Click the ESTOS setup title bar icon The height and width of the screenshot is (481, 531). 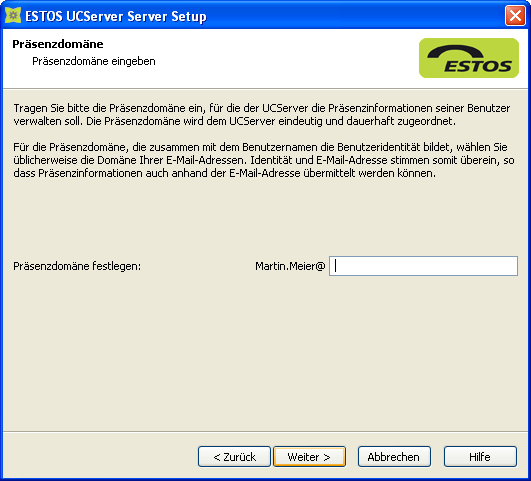[13, 16]
